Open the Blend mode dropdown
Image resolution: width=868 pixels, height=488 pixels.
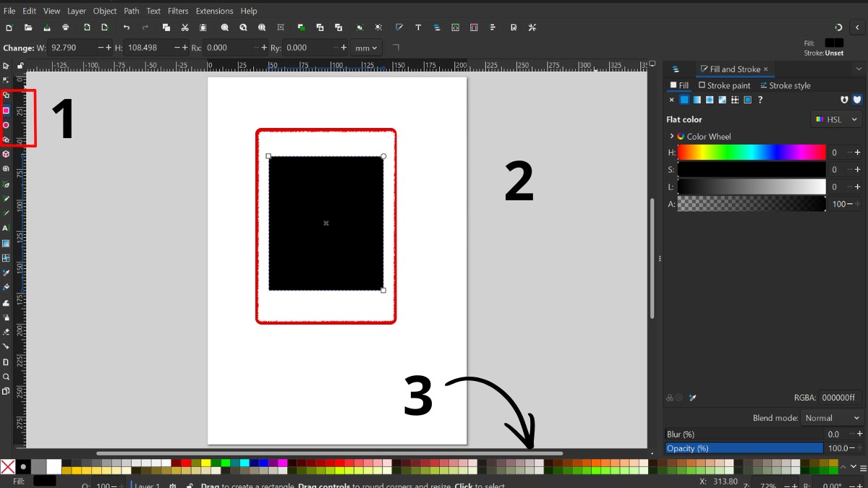point(832,417)
